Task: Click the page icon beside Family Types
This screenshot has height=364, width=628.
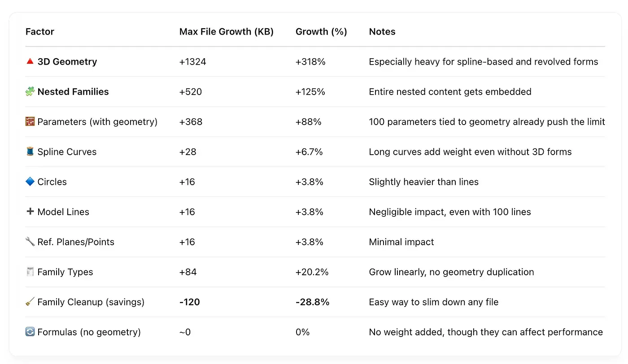Action: pyautogui.click(x=30, y=272)
